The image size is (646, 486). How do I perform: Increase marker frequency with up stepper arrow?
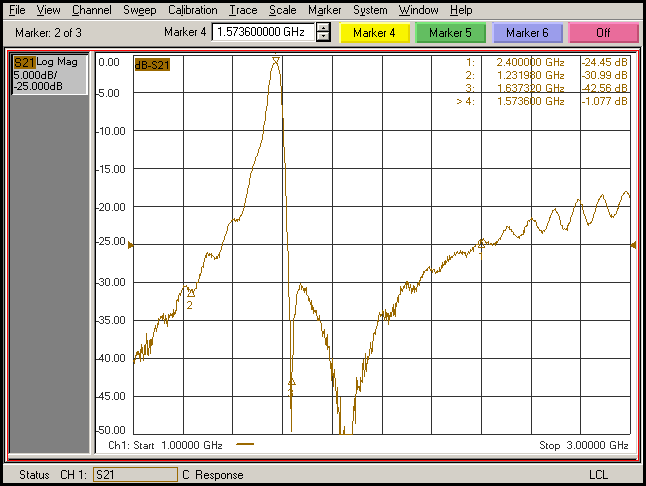pos(324,28)
